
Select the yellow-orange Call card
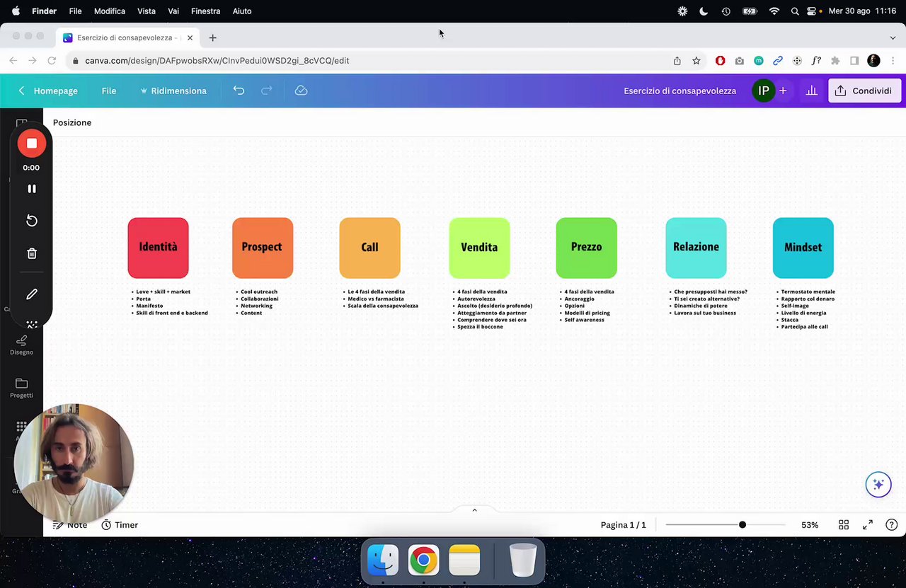point(369,248)
